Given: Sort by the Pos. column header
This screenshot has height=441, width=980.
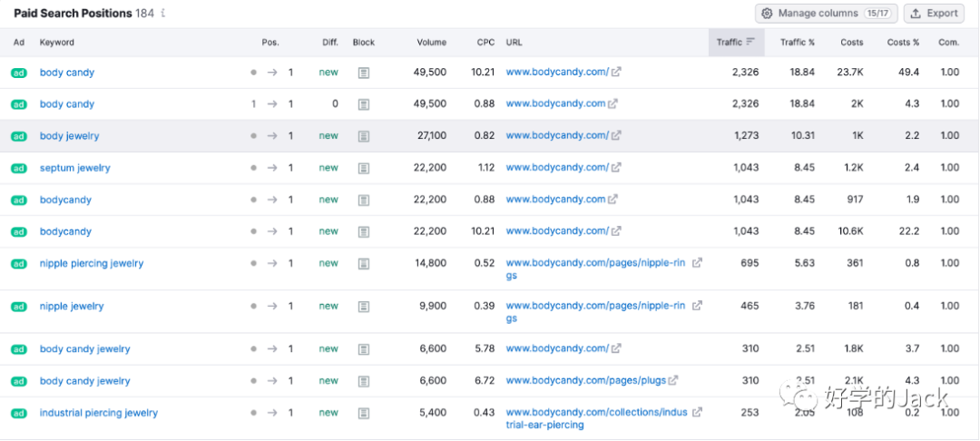Looking at the screenshot, I should [270, 43].
